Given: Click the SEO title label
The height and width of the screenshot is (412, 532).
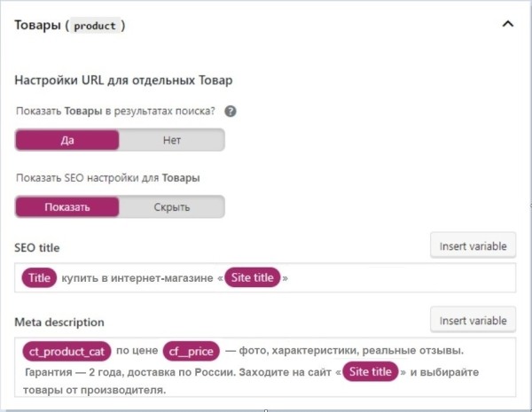Looking at the screenshot, I should click(x=37, y=247).
